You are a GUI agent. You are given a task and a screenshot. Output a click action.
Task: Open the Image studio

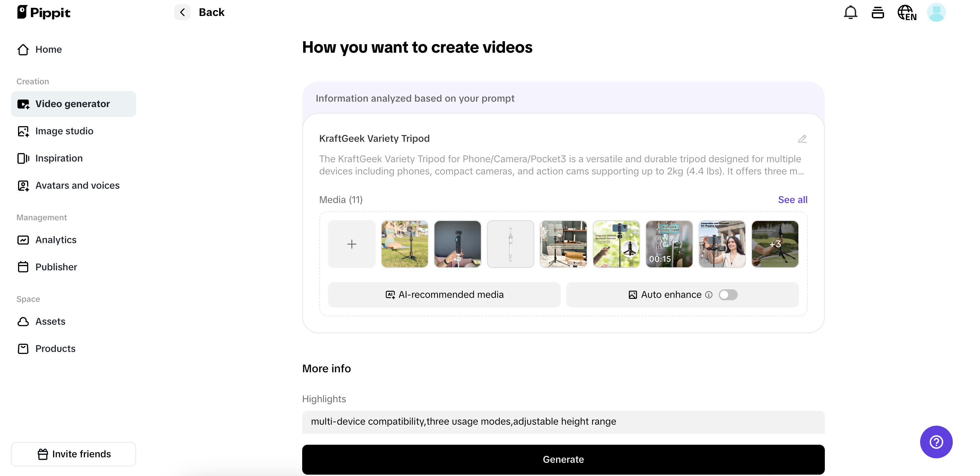(x=64, y=131)
